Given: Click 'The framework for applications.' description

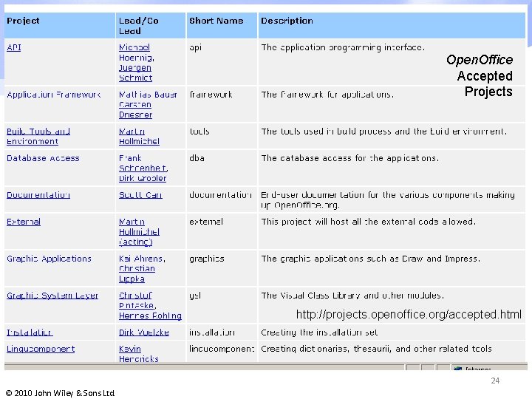Looking at the screenshot, I should click(327, 95).
